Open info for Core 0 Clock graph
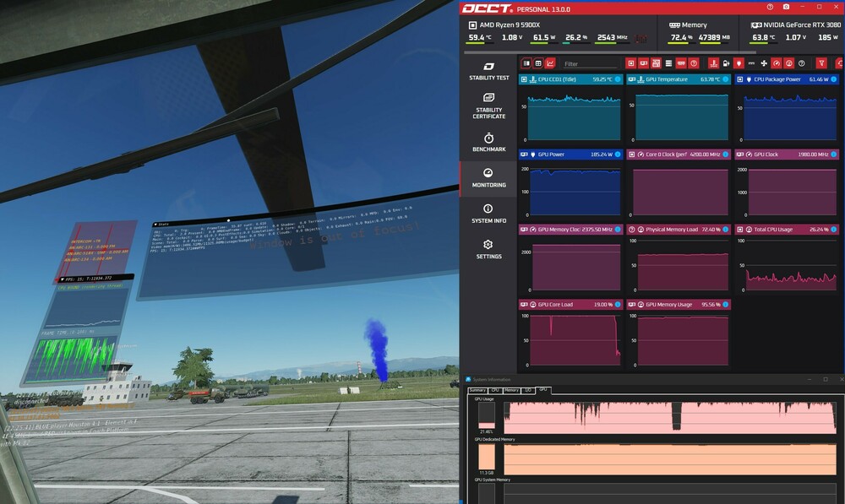The image size is (845, 504). pos(725,154)
